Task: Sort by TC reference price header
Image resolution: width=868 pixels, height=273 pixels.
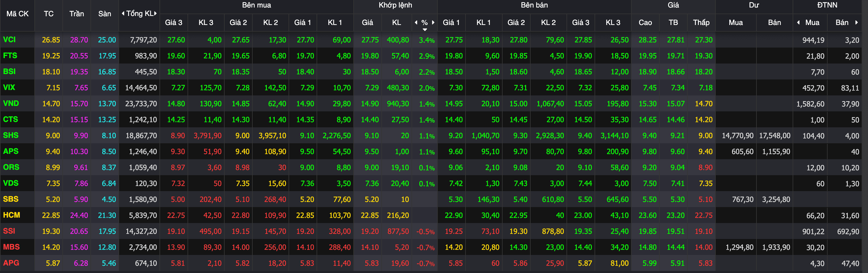Action: coord(49,14)
